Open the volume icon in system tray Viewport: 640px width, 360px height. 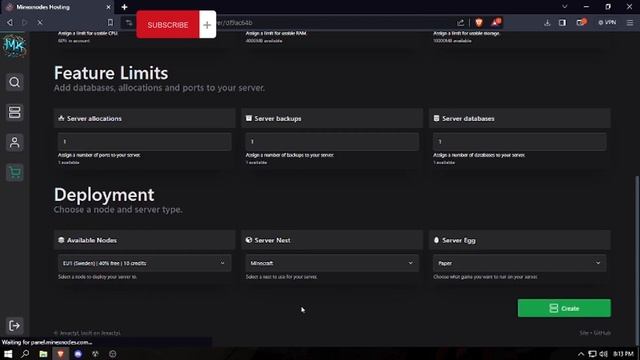click(x=603, y=354)
